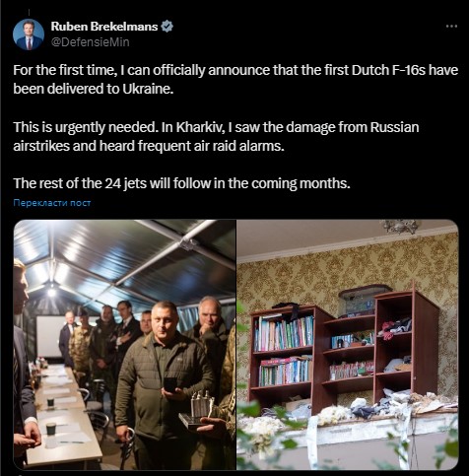This screenshot has width=469, height=476.
Task: Click the Перекласти пост translate link
Action: tap(52, 203)
